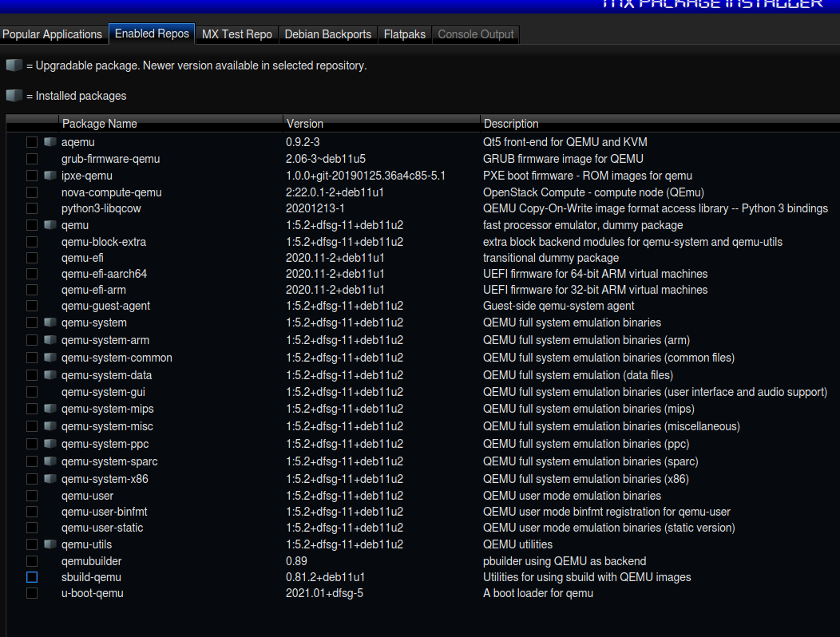
Task: Sort by the Package Name column header
Action: (x=170, y=124)
